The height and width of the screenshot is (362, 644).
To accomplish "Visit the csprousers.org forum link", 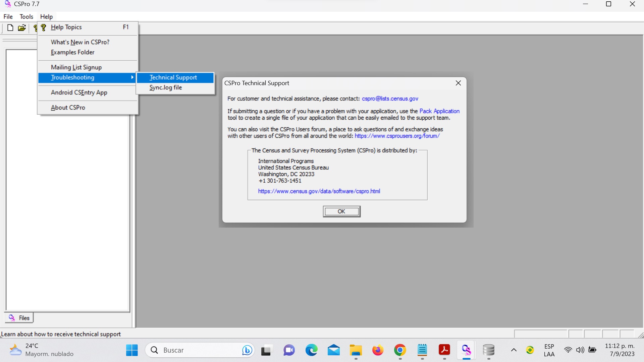I will [397, 136].
